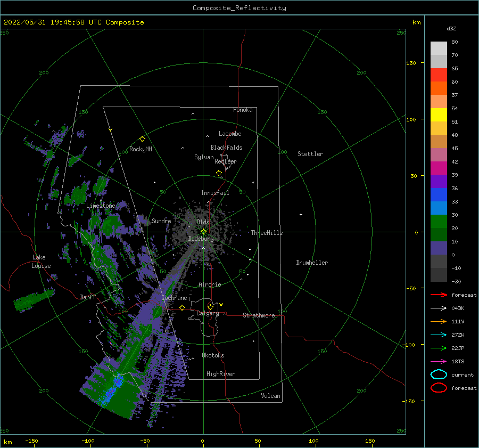Click the orange 111V arrow icon
This screenshot has width=479, height=448.
point(439,321)
